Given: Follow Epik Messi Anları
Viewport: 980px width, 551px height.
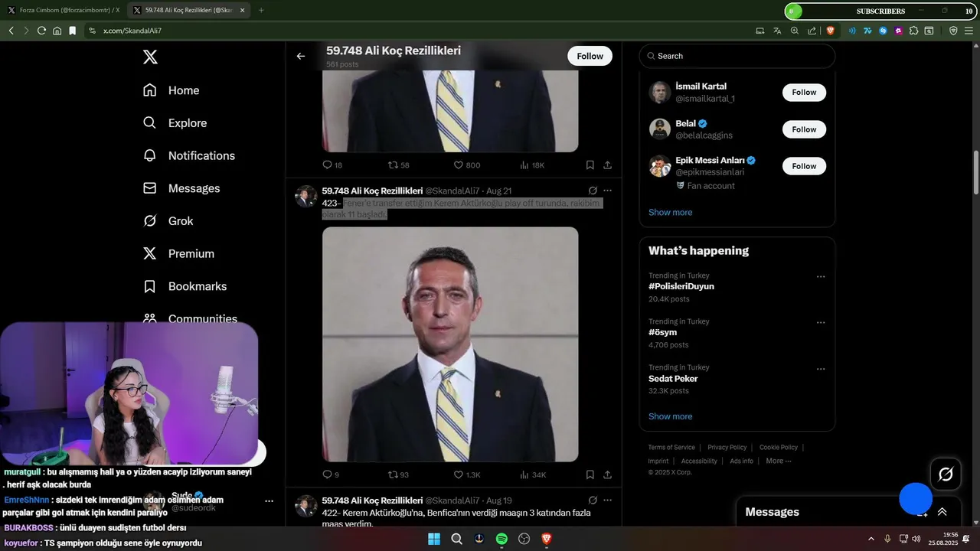Looking at the screenshot, I should pyautogui.click(x=804, y=166).
